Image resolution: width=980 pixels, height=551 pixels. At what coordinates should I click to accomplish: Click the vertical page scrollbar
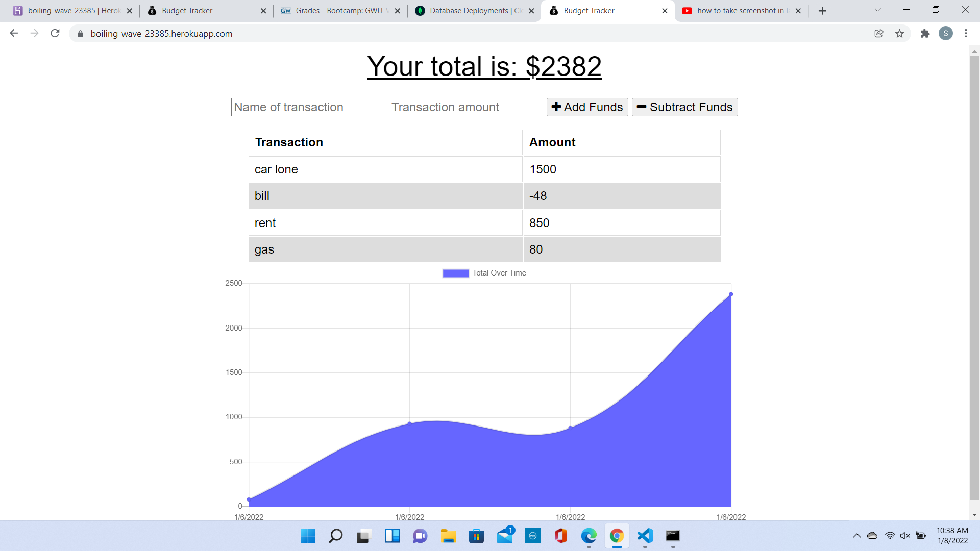[975, 281]
